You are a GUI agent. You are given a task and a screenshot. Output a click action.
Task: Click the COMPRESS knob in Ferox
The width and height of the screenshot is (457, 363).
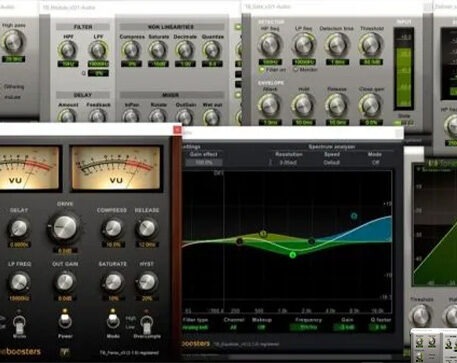113,228
